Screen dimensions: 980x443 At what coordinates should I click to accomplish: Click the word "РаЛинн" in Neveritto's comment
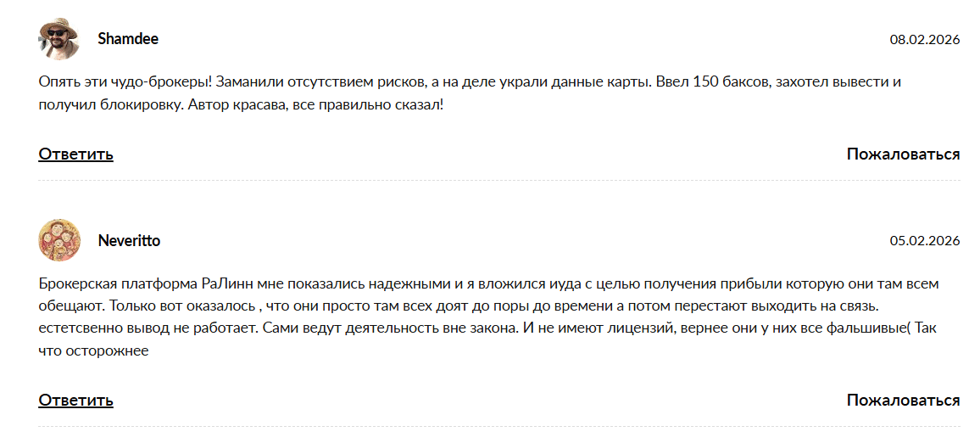pyautogui.click(x=227, y=283)
